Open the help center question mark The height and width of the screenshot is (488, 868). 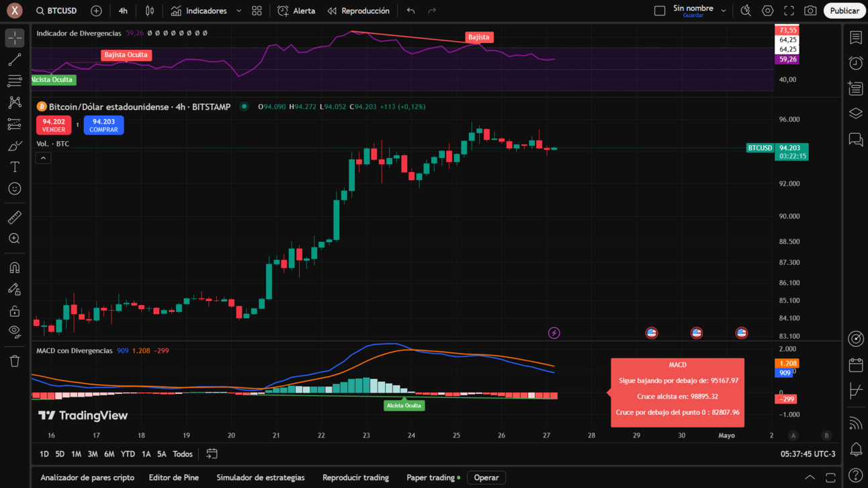click(x=856, y=477)
